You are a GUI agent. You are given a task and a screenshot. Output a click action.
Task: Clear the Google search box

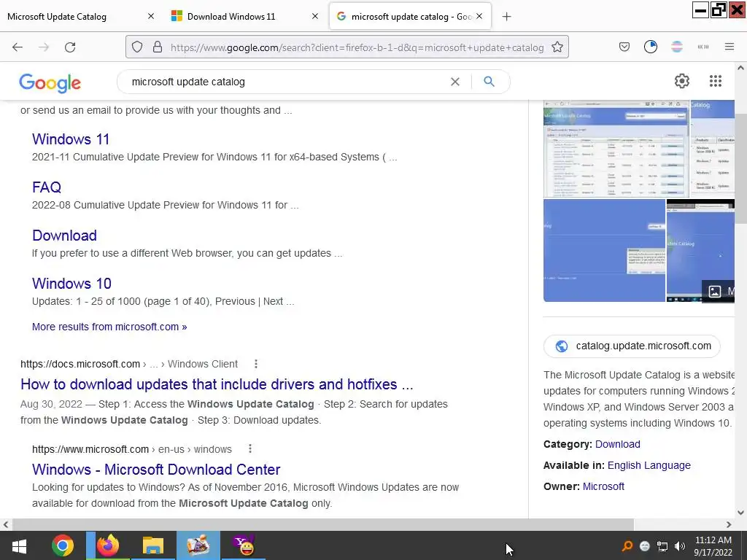coord(455,82)
